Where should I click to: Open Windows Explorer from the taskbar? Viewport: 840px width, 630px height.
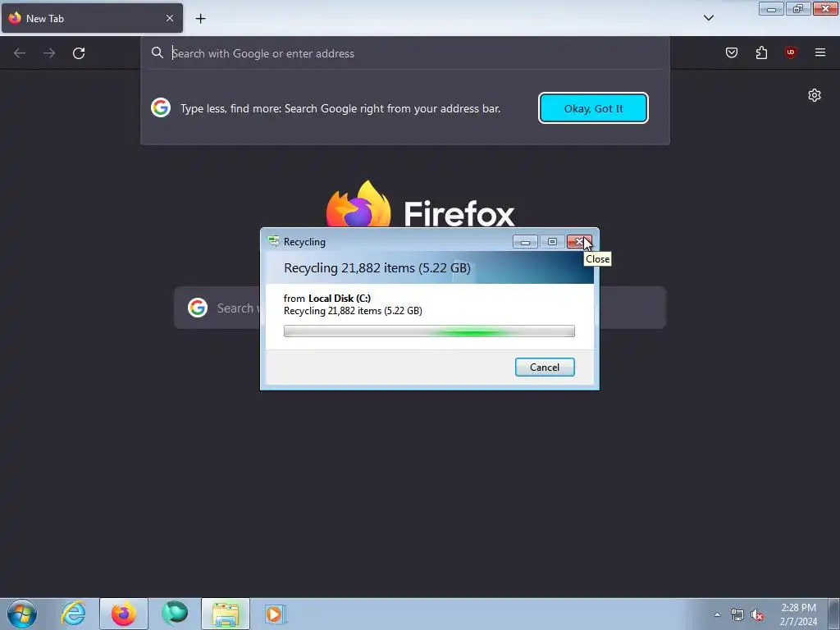pos(226,614)
